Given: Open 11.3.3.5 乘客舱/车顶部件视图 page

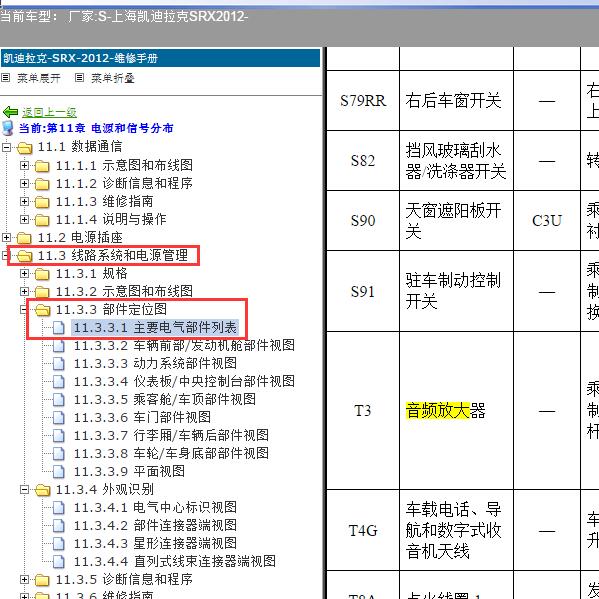Looking at the screenshot, I should (165, 400).
